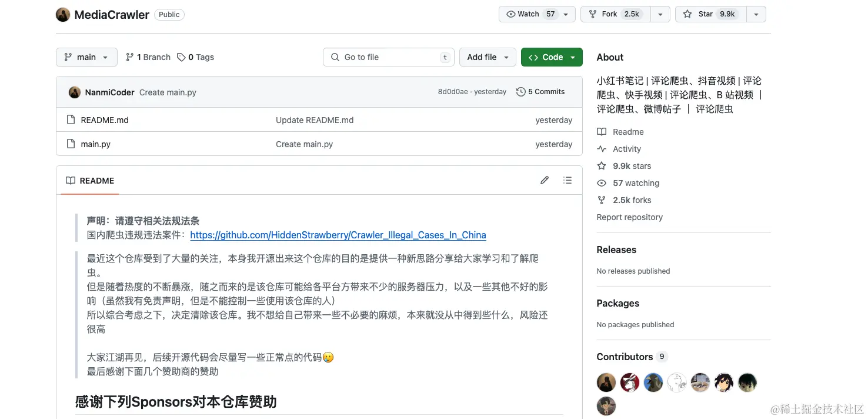868x419 pixels.
Task: Open the Create main.py commit in main.py row
Action: (304, 144)
